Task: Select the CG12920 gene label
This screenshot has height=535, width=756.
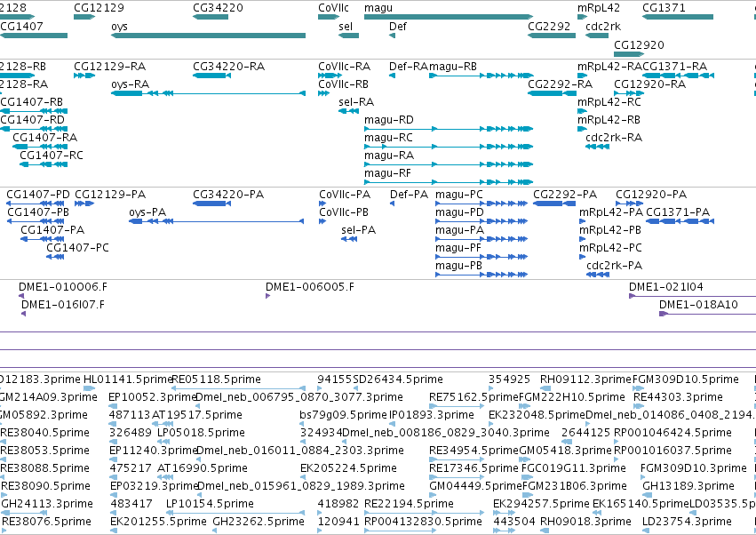Action: click(x=639, y=44)
